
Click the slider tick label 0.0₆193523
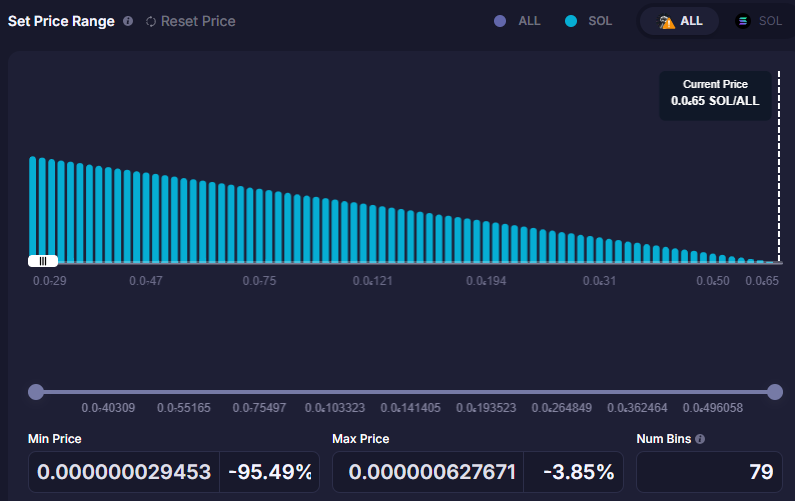point(486,408)
